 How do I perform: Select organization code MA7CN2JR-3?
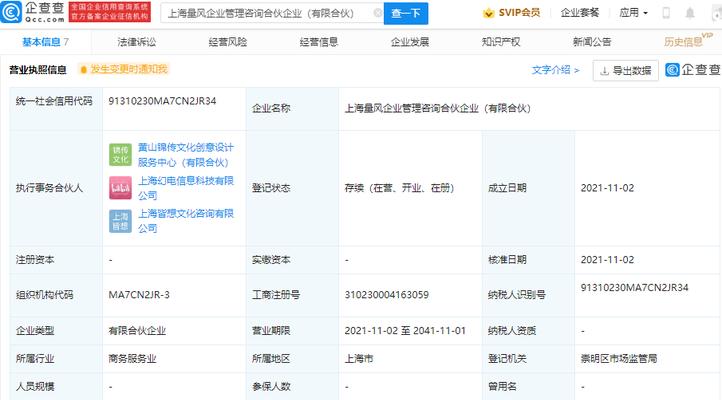[139, 295]
